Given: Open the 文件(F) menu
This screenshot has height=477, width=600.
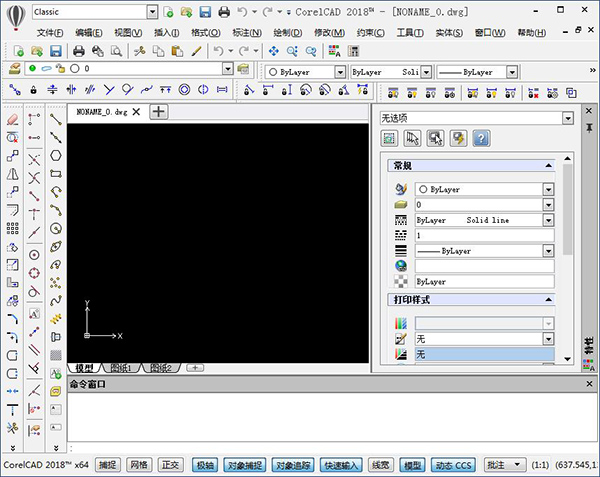Looking at the screenshot, I should [x=50, y=33].
